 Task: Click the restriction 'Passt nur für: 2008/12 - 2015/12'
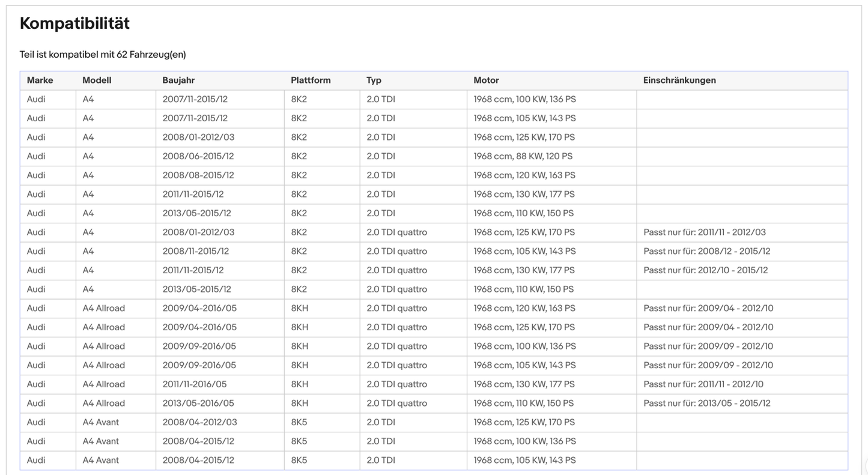[x=706, y=252]
